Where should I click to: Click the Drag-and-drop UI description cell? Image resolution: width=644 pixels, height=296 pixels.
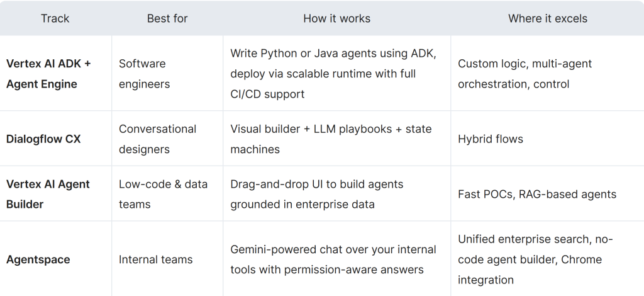click(337, 194)
